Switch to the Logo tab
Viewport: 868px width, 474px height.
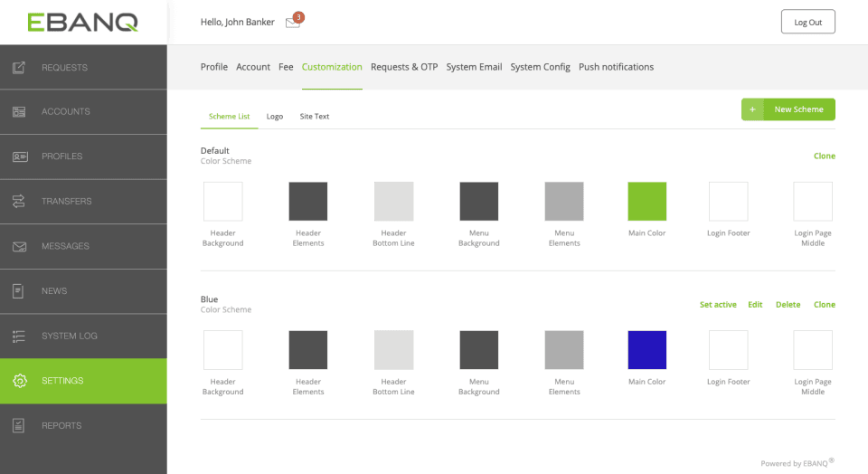275,117
